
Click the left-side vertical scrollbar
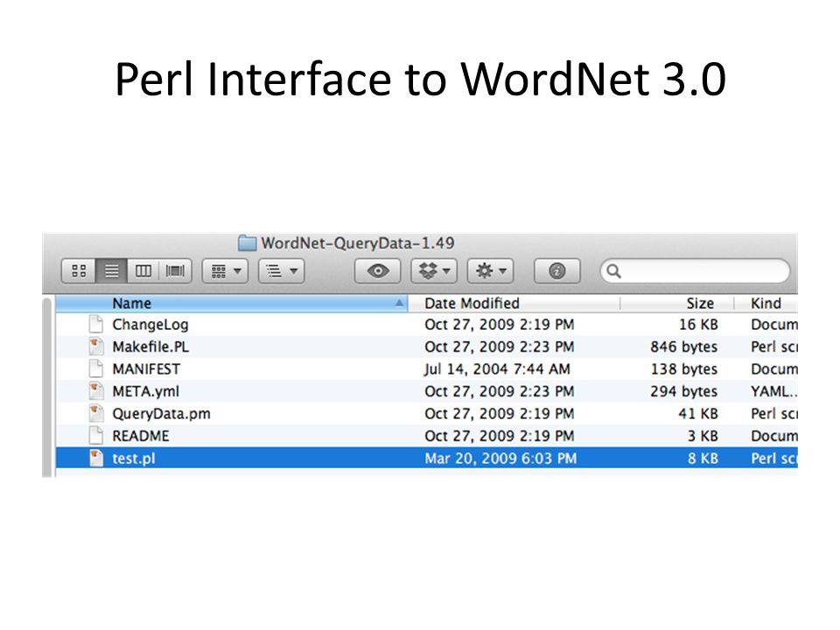tap(47, 387)
